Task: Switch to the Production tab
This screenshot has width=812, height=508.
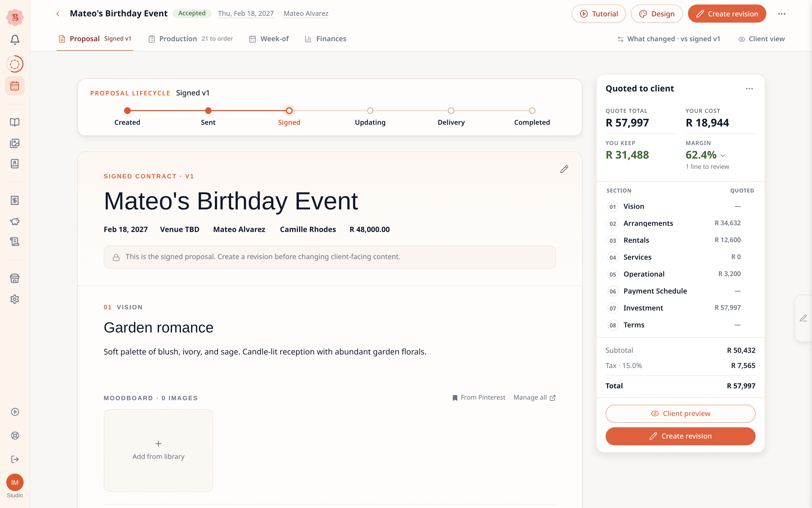Action: tap(191, 39)
